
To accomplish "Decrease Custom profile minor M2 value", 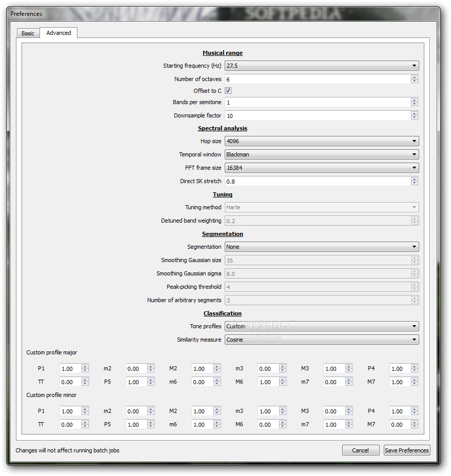I will tap(217, 413).
